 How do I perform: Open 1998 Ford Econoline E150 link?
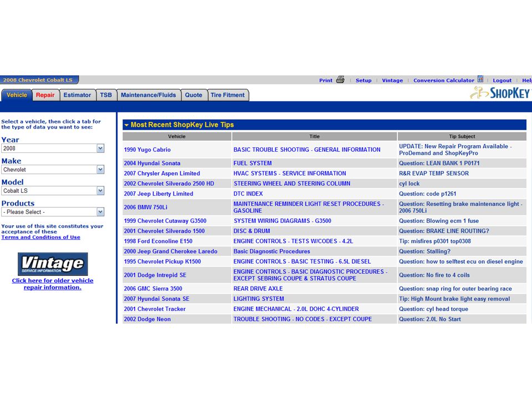(158, 241)
